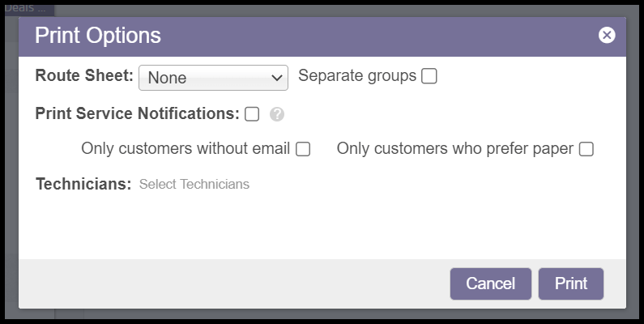Enable the Separate groups checkbox
This screenshot has height=324, width=644.
point(429,76)
